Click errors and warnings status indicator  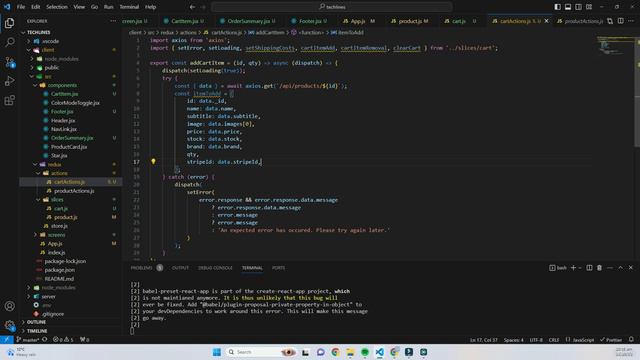[63, 340]
